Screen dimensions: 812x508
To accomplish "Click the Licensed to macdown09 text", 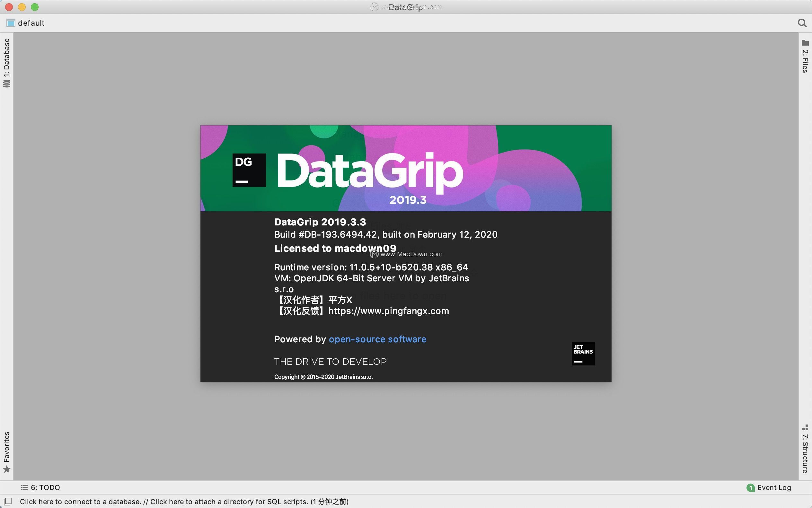I will pos(335,248).
